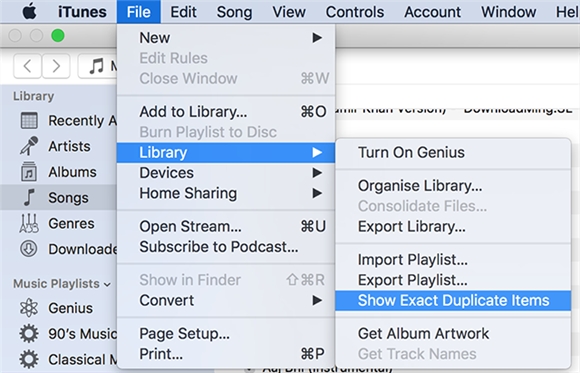Image resolution: width=580 pixels, height=373 pixels.
Task: Open the Apple menu
Action: click(x=29, y=12)
